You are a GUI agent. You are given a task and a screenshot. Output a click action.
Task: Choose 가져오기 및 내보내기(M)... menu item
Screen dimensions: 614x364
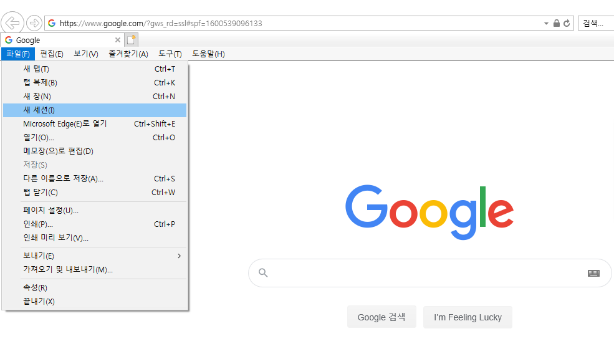coord(95,270)
